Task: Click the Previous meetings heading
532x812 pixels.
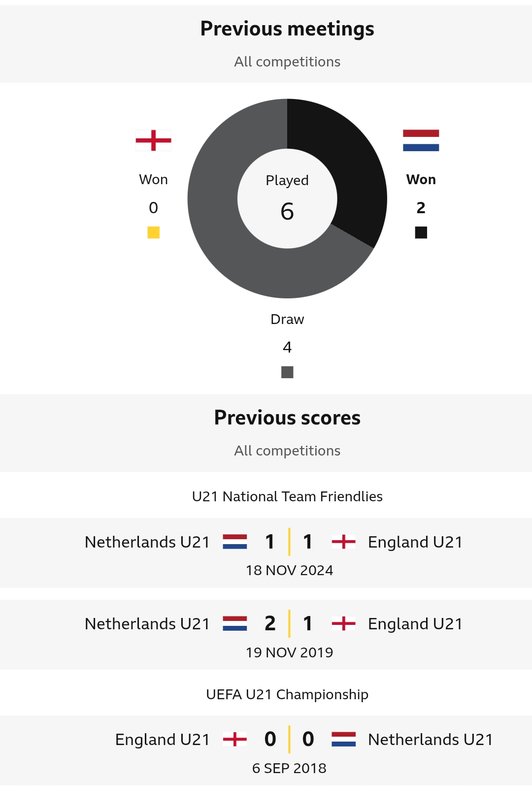Action: [287, 29]
